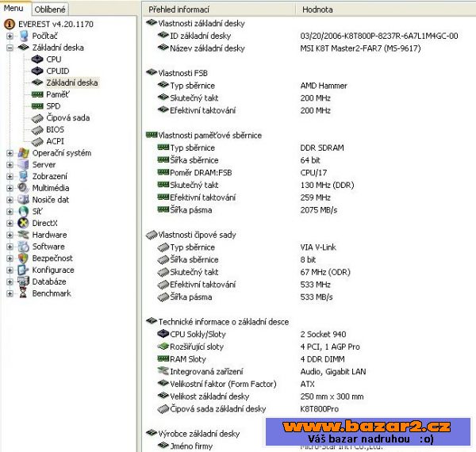Screen dimensions: 476x452
Task: Click the Hardware devices icon
Action: pos(23,235)
